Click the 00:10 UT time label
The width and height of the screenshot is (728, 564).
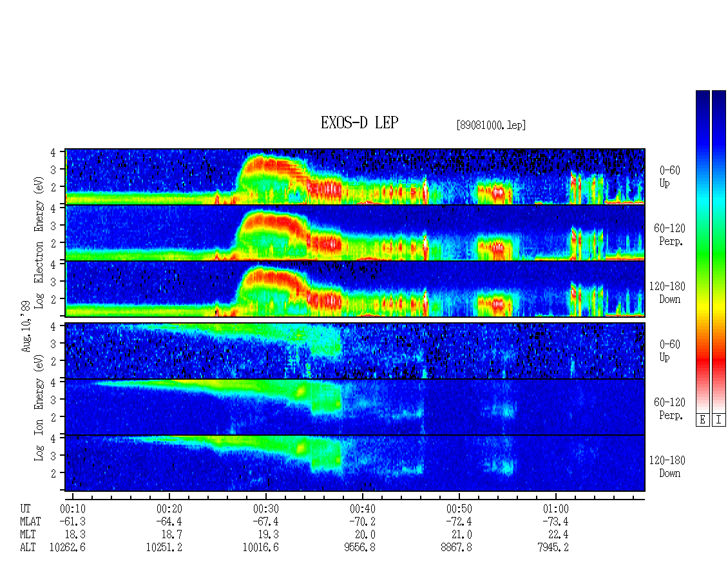pos(72,509)
